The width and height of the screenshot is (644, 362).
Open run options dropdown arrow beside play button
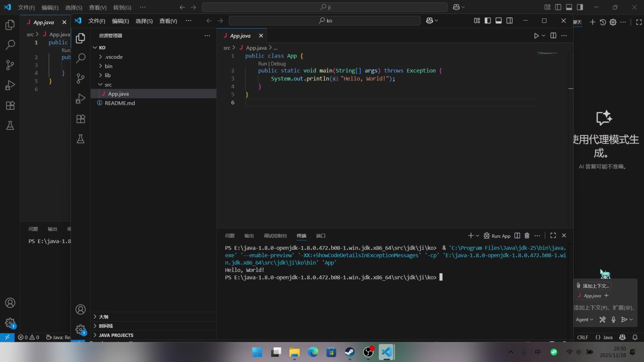tap(543, 36)
